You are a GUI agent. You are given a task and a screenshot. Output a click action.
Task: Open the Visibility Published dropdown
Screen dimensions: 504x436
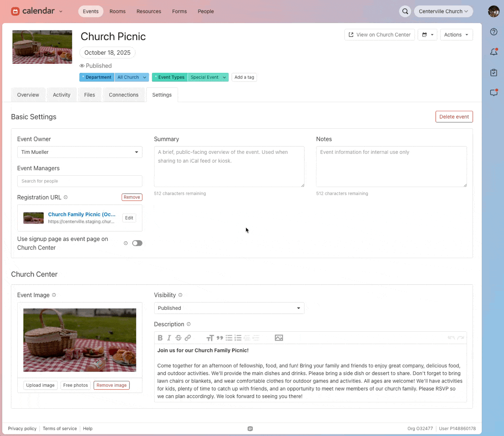click(x=229, y=308)
